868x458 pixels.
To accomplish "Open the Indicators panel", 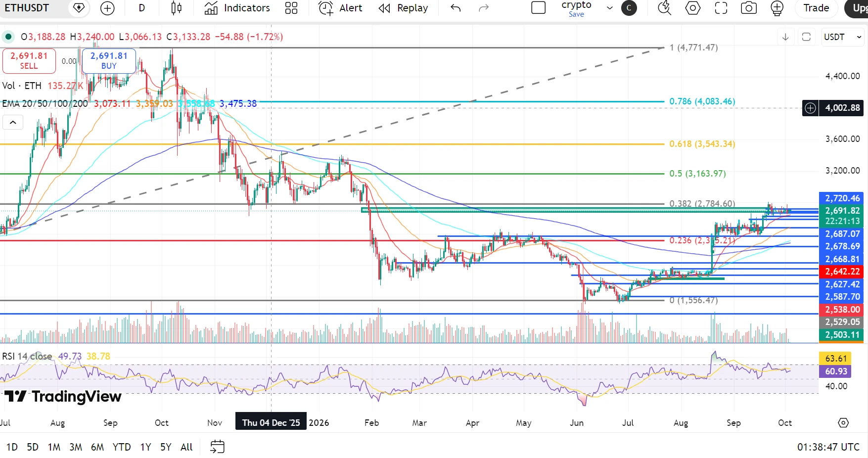I will pyautogui.click(x=237, y=8).
